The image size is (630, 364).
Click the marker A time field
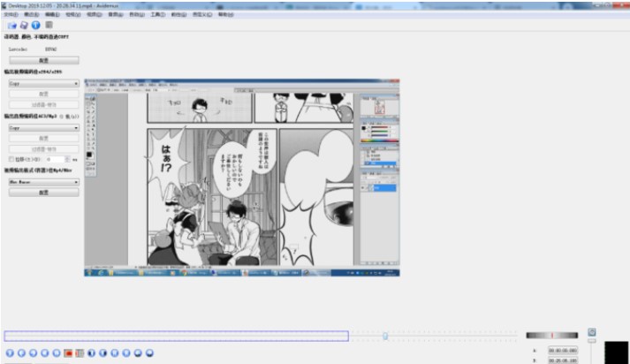563,351
